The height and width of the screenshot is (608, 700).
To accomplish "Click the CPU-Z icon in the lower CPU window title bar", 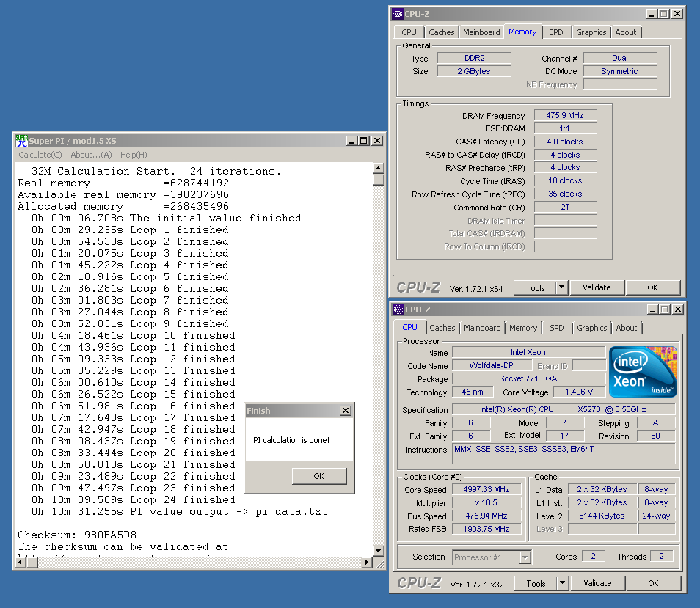I will [x=398, y=309].
